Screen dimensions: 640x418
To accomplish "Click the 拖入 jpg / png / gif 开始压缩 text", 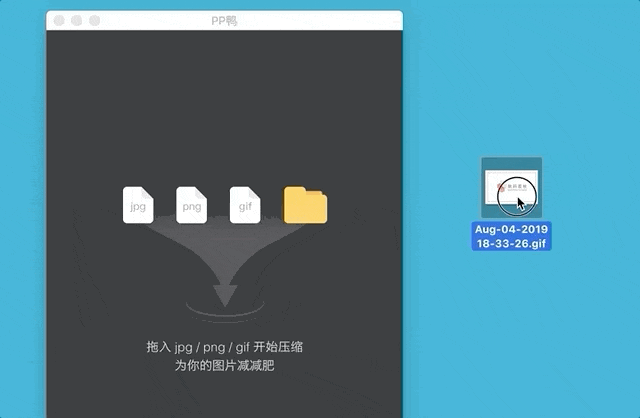I will (224, 347).
